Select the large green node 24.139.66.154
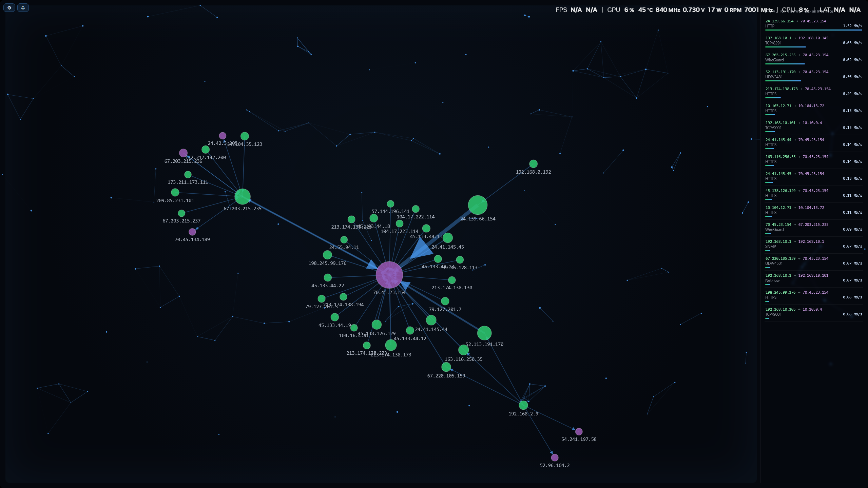This screenshot has width=868, height=488. pyautogui.click(x=478, y=205)
